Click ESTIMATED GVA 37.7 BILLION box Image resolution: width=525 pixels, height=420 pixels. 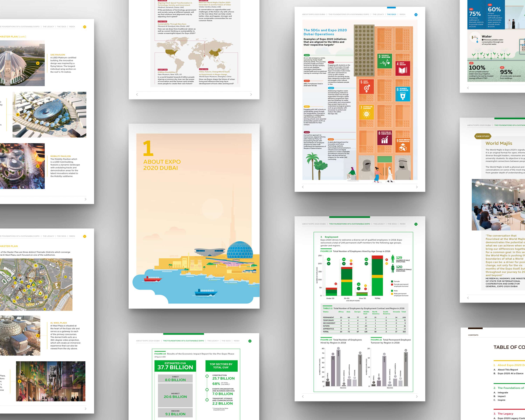(x=175, y=366)
